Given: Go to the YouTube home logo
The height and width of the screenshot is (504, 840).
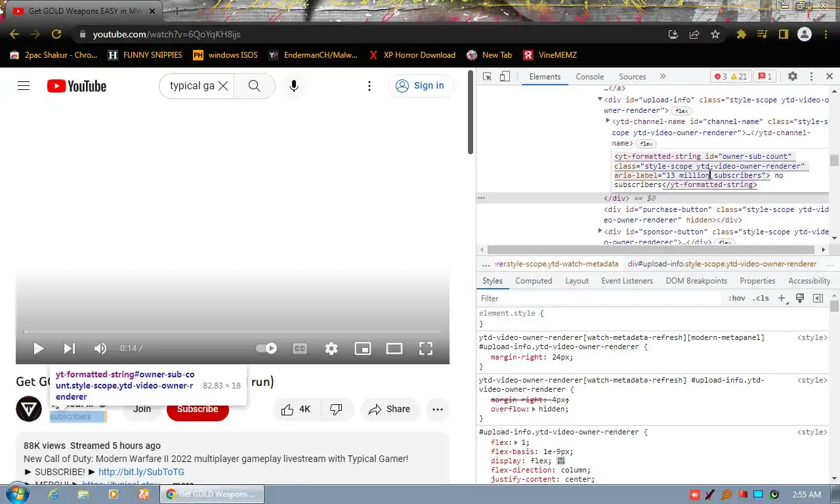Looking at the screenshot, I should click(77, 86).
